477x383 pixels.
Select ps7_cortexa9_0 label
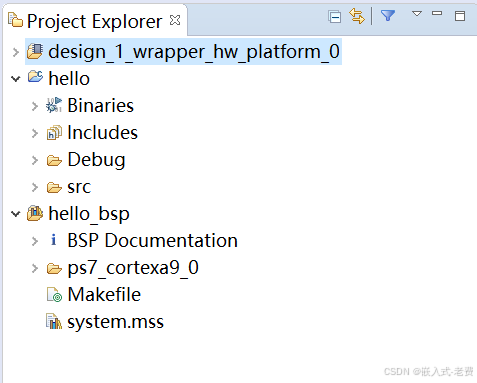(133, 268)
